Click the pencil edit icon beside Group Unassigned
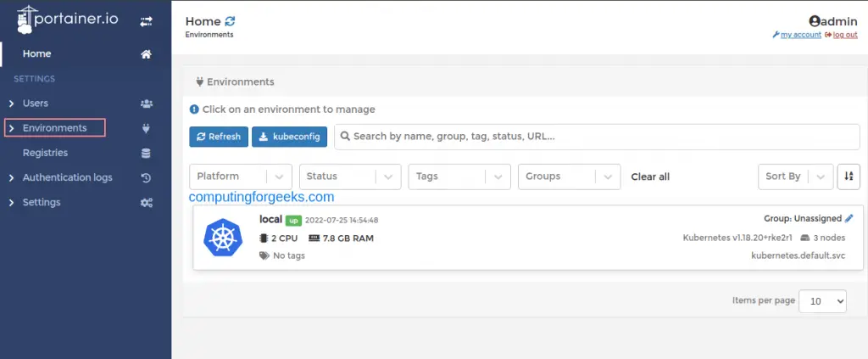The height and width of the screenshot is (359, 868). coord(849,218)
